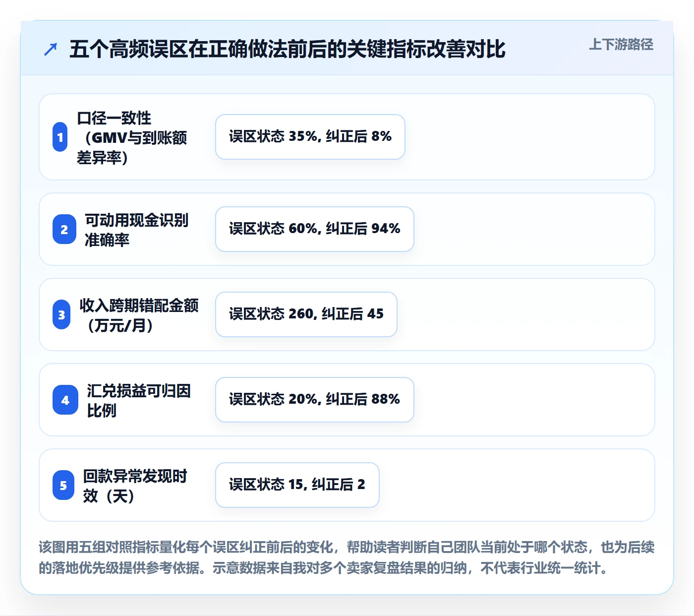Click the label 收入跨期错配金额（万元/月）
This screenshot has height=616, width=694.
tap(139, 315)
